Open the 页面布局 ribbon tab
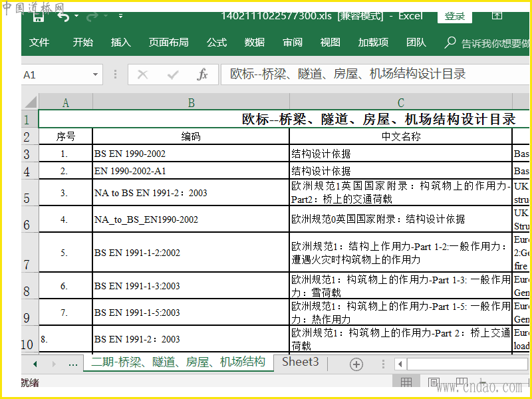The height and width of the screenshot is (399, 532). [x=169, y=43]
